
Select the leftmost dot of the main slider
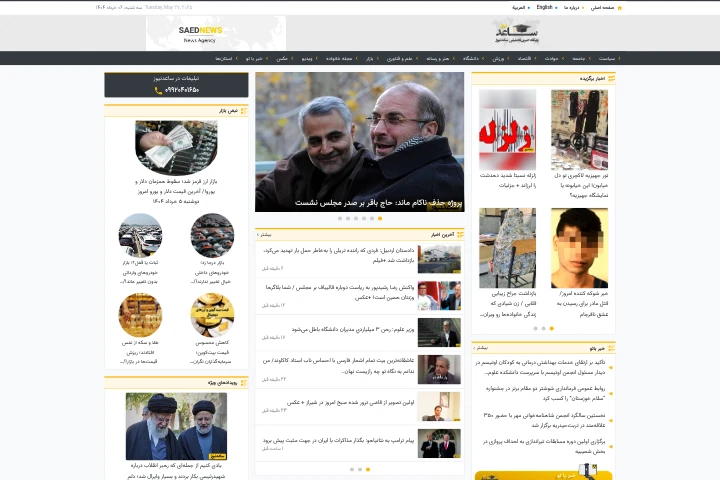pyautogui.click(x=340, y=219)
